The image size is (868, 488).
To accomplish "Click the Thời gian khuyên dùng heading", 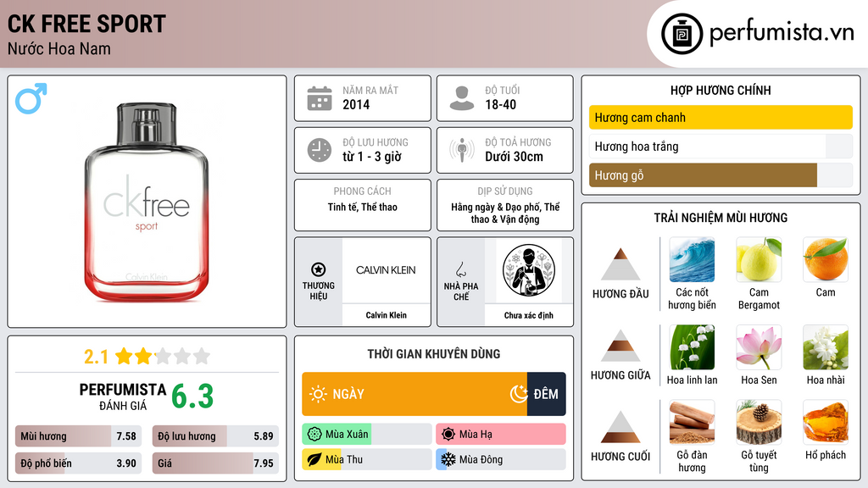I will pyautogui.click(x=434, y=353).
